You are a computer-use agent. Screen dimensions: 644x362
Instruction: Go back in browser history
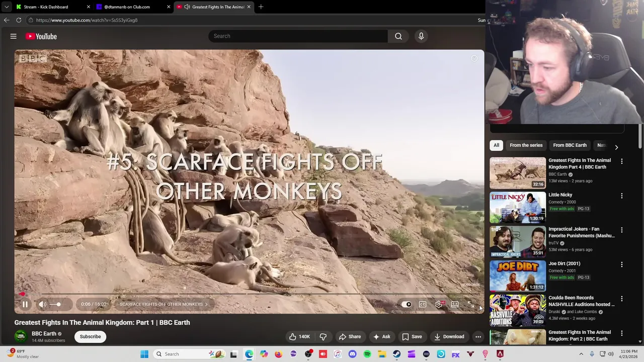click(7, 20)
